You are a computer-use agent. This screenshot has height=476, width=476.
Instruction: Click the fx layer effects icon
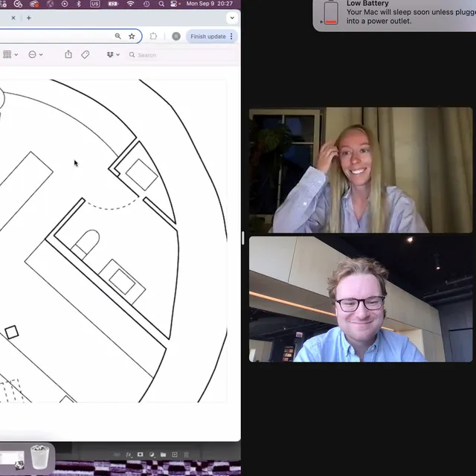128,454
